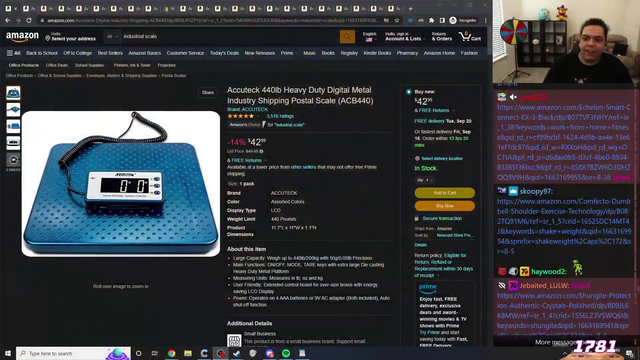The width and height of the screenshot is (640, 360).
Task: Click the List Price info icon
Action: pos(261,151)
